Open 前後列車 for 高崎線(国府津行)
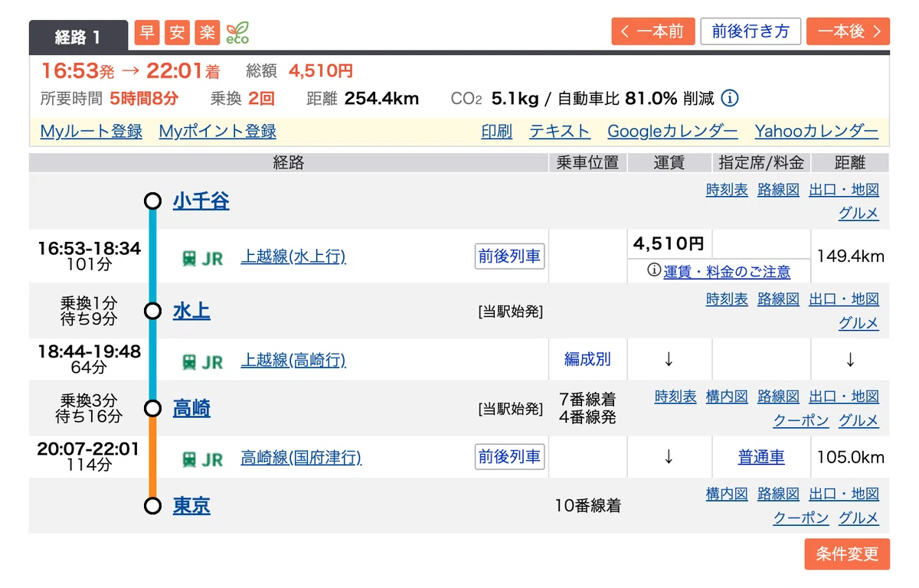 tap(510, 457)
